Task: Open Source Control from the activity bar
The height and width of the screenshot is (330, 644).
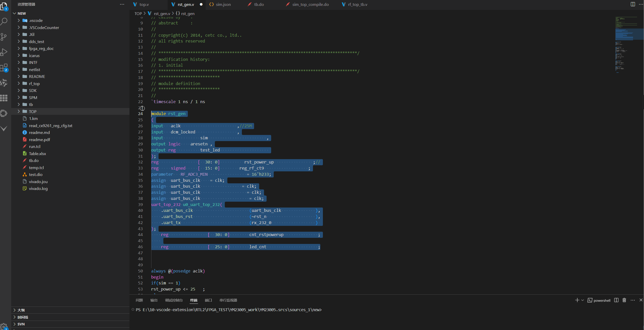Action: [4, 37]
